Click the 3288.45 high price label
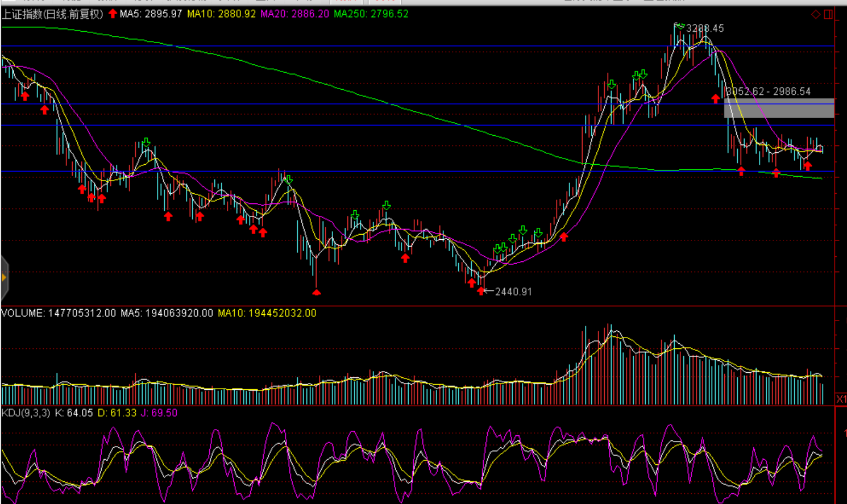 point(705,28)
